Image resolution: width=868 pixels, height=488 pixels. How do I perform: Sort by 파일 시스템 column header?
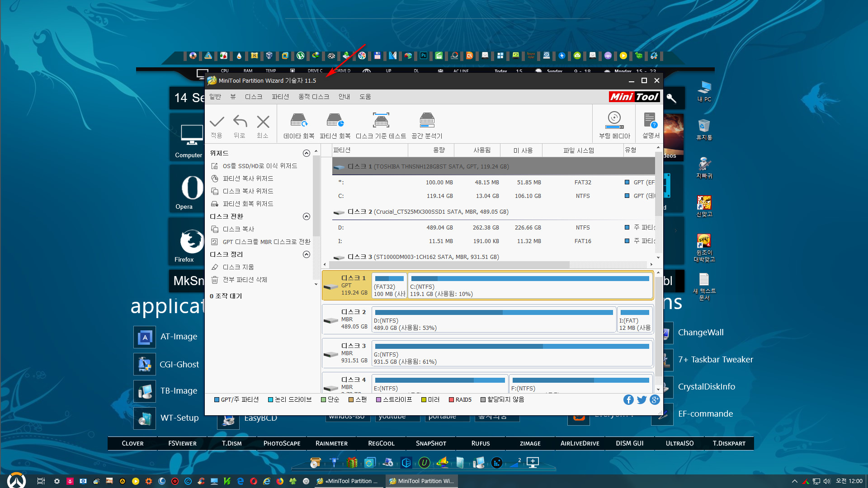click(583, 150)
